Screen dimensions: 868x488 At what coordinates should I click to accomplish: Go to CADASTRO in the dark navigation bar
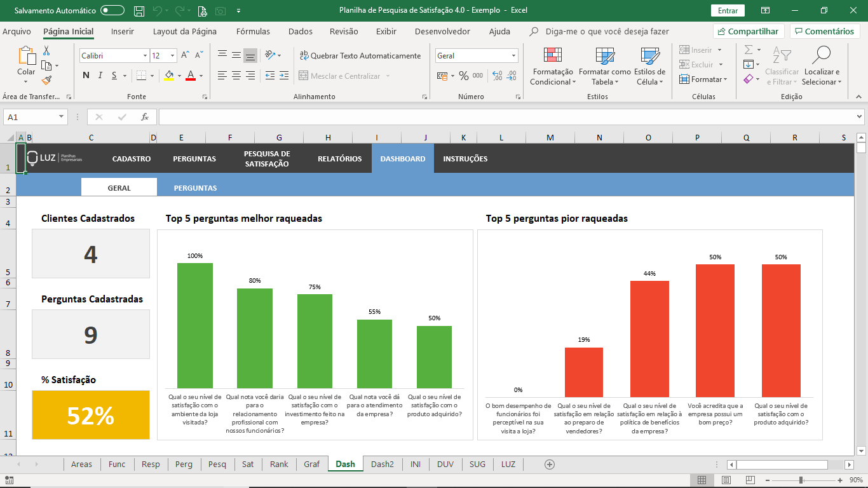point(132,159)
